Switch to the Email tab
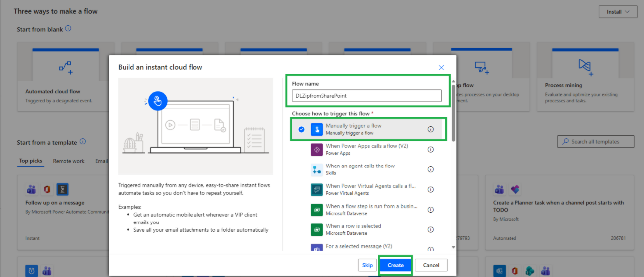This screenshot has width=644, height=277. click(101, 161)
